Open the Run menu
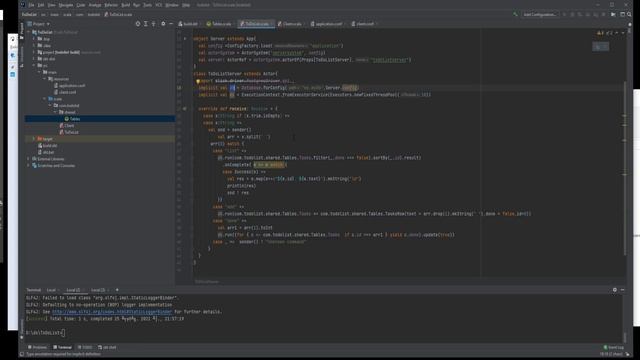 point(136,5)
